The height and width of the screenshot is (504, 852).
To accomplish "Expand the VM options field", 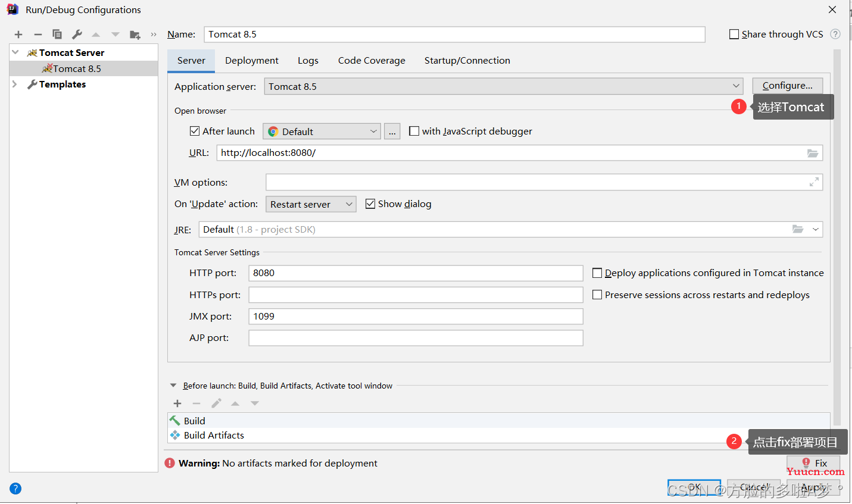I will (x=814, y=182).
